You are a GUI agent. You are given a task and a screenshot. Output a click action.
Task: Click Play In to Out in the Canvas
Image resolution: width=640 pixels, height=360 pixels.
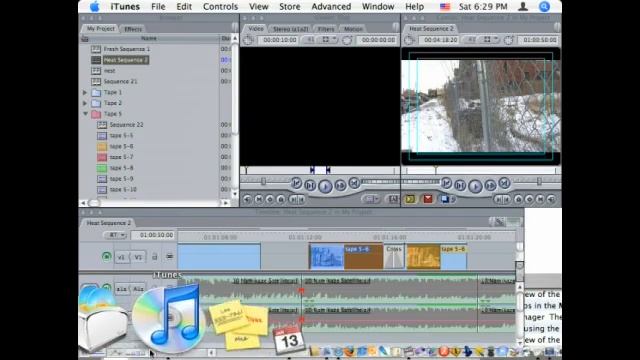(460, 186)
